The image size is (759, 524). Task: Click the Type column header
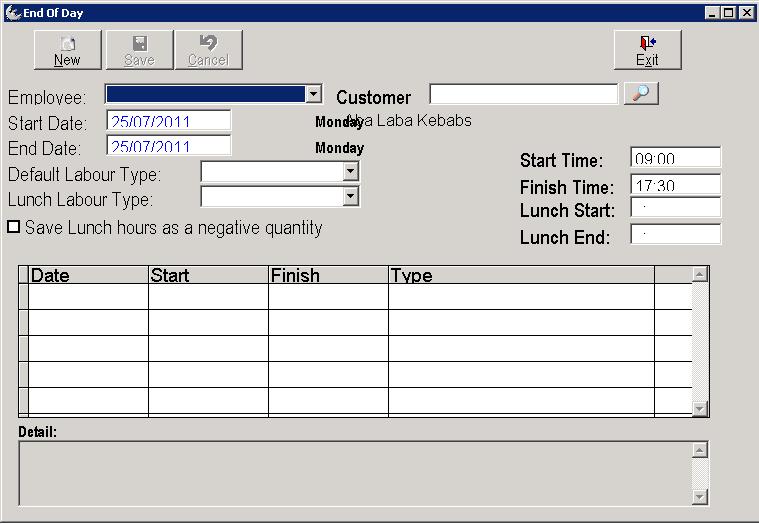[520, 275]
